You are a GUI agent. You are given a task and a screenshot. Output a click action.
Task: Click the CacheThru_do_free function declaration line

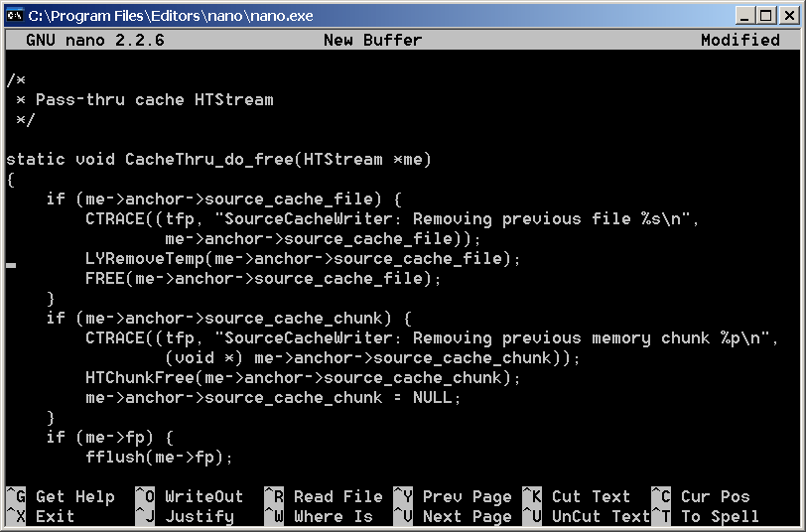coord(218,160)
